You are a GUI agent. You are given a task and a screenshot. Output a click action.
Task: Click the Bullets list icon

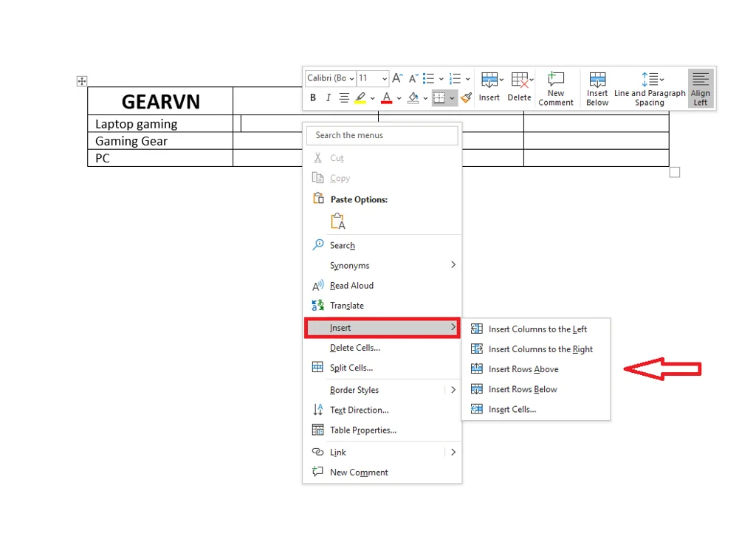(x=429, y=78)
